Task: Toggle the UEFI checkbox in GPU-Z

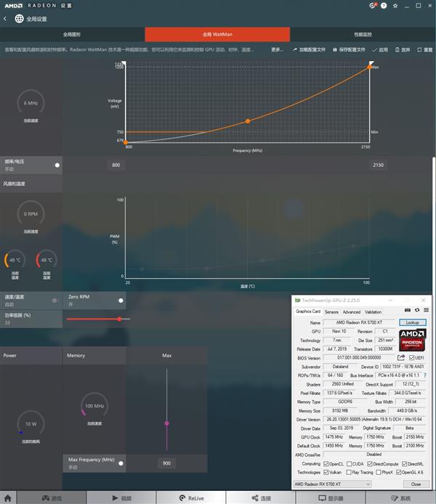Action: click(x=411, y=357)
